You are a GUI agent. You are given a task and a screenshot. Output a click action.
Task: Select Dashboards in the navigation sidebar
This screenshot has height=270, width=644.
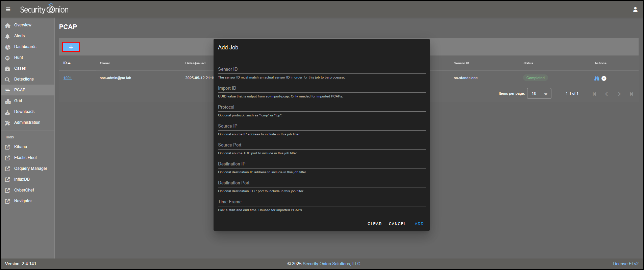point(25,47)
